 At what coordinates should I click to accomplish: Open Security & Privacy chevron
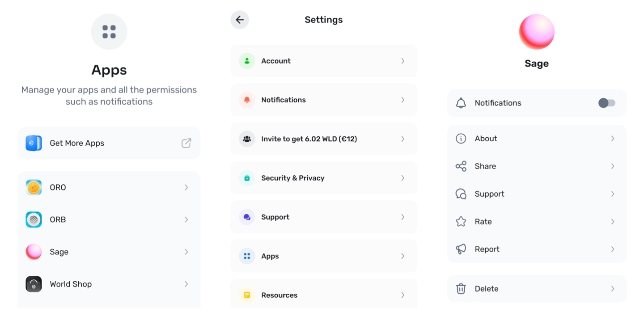pyautogui.click(x=403, y=178)
